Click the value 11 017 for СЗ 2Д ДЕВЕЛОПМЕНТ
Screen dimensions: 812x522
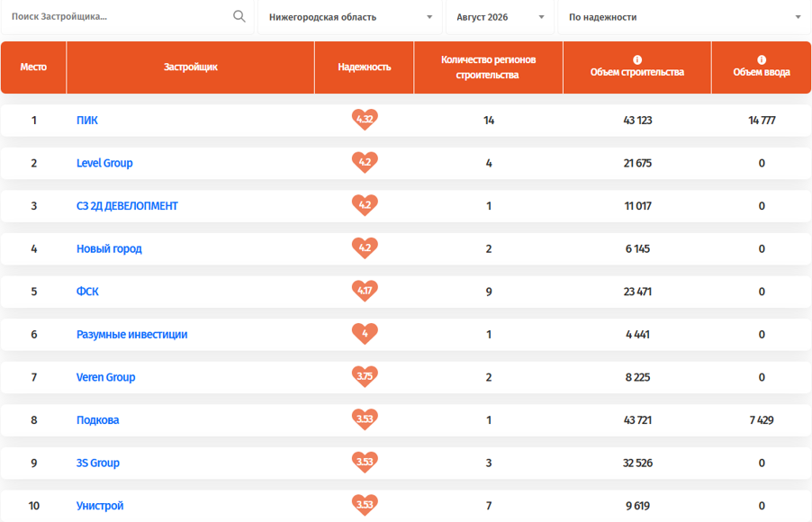coord(637,206)
